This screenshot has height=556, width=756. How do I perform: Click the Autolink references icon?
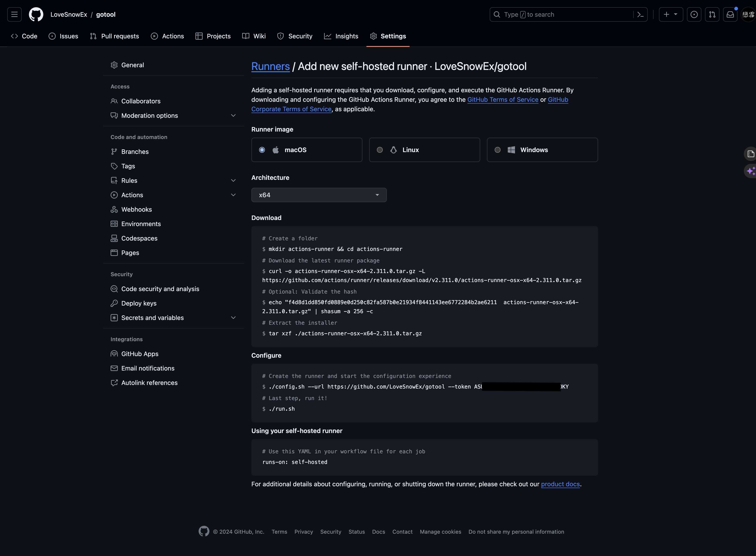coord(114,383)
